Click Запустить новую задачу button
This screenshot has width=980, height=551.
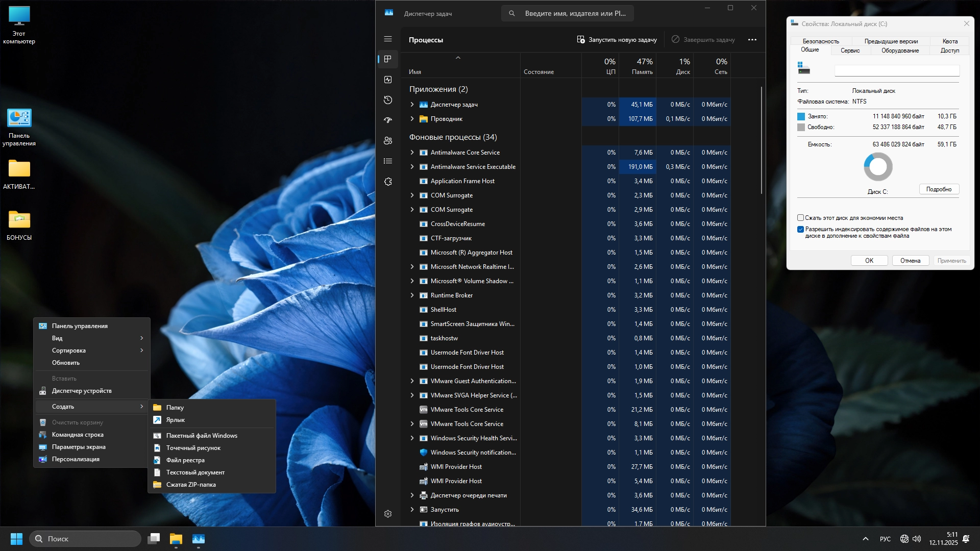[617, 39]
